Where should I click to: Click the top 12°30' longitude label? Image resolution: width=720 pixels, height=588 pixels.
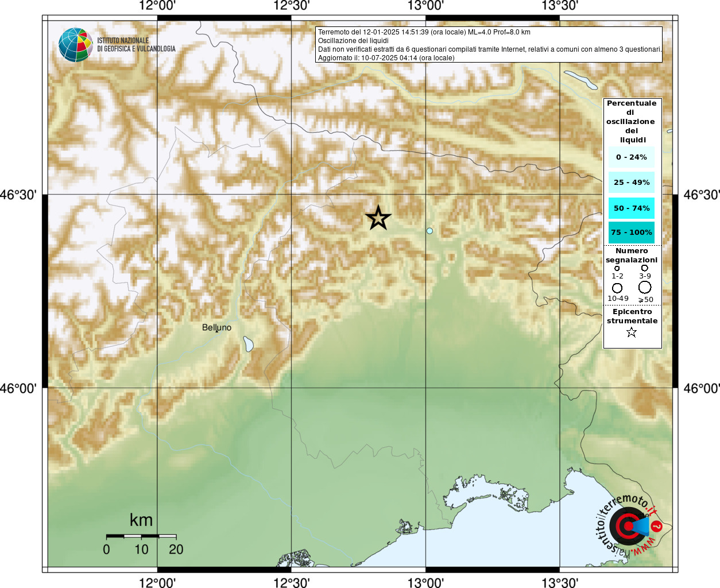(x=292, y=6)
